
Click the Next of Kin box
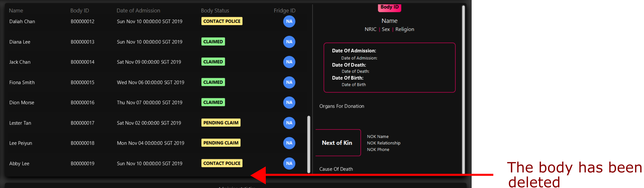pyautogui.click(x=338, y=143)
